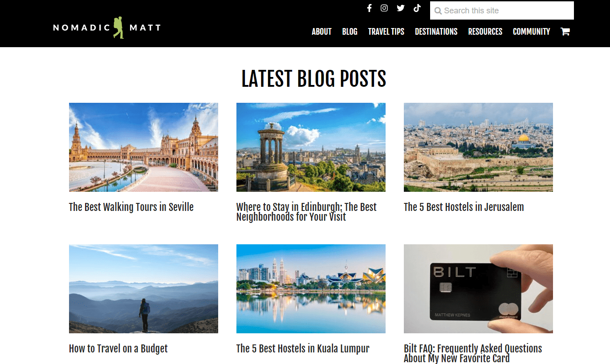Select the Bilt card photo thumbnail
The width and height of the screenshot is (610, 364).
tap(478, 289)
